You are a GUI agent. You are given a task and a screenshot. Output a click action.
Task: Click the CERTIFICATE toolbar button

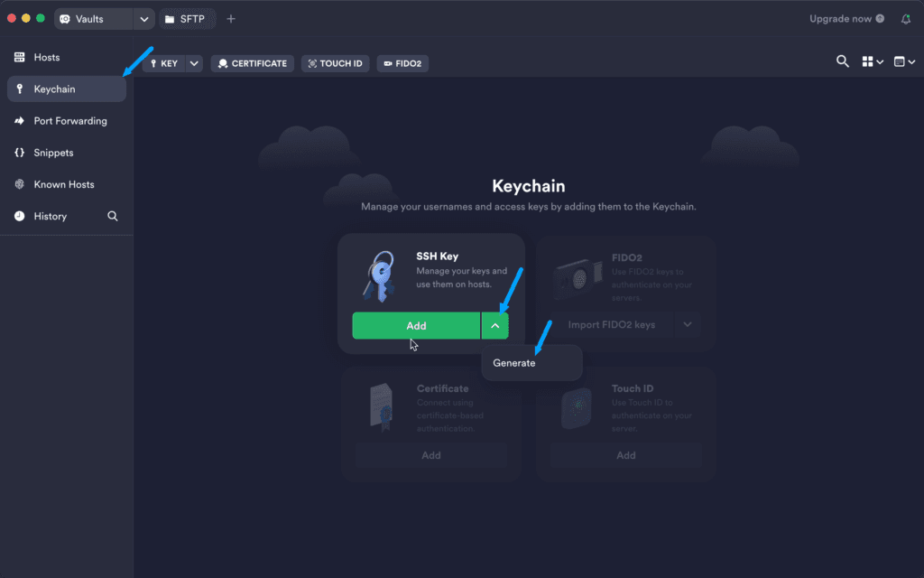pos(252,63)
